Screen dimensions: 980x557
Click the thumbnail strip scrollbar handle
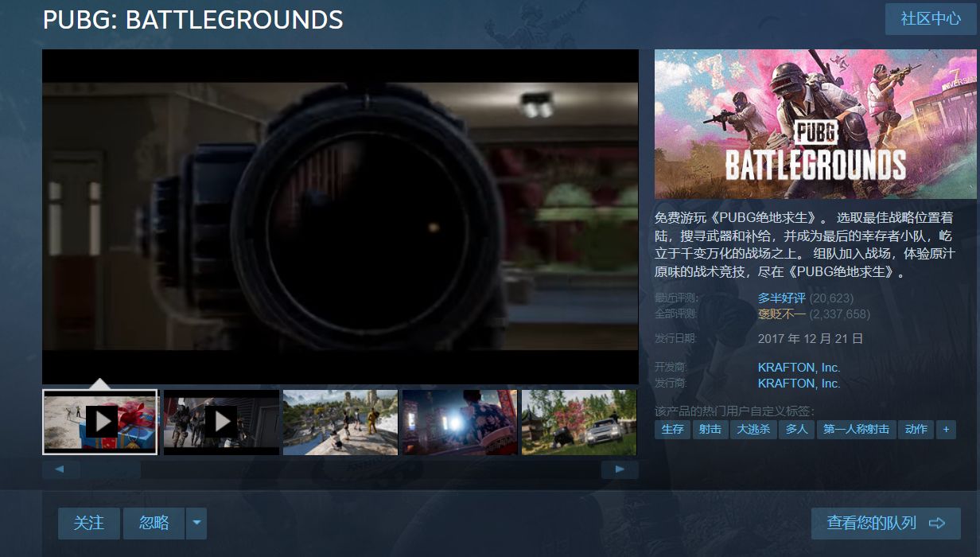(111, 470)
